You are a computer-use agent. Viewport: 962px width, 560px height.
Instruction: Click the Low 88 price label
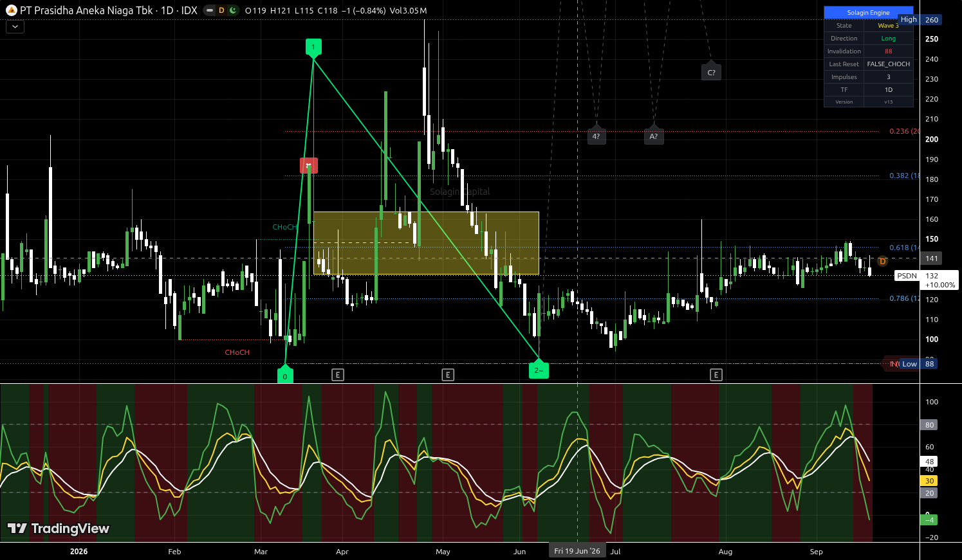pyautogui.click(x=919, y=364)
